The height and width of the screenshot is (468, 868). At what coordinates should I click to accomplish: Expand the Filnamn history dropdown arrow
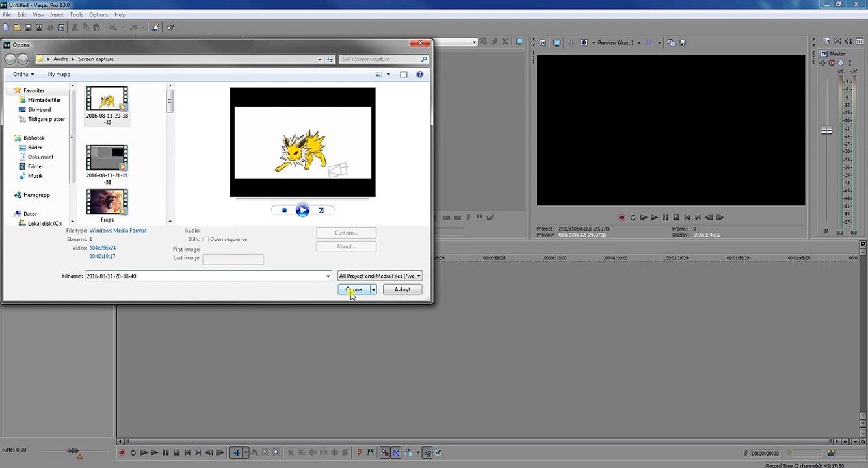[328, 276]
